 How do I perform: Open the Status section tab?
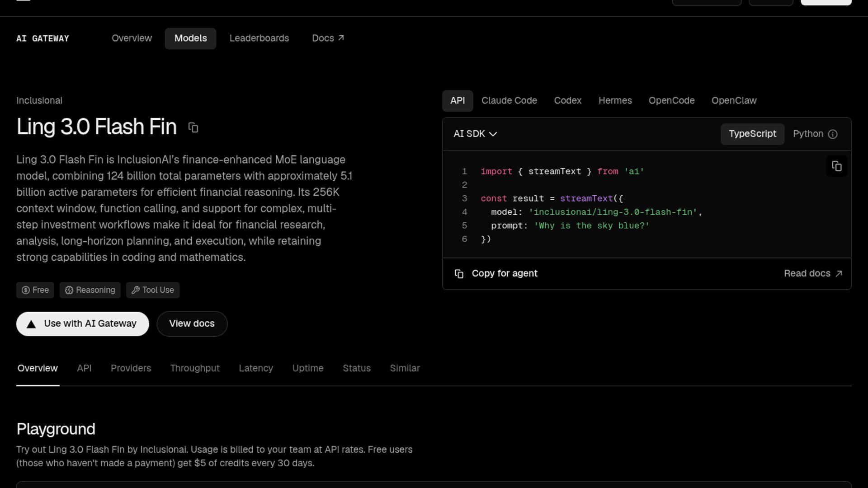[357, 368]
